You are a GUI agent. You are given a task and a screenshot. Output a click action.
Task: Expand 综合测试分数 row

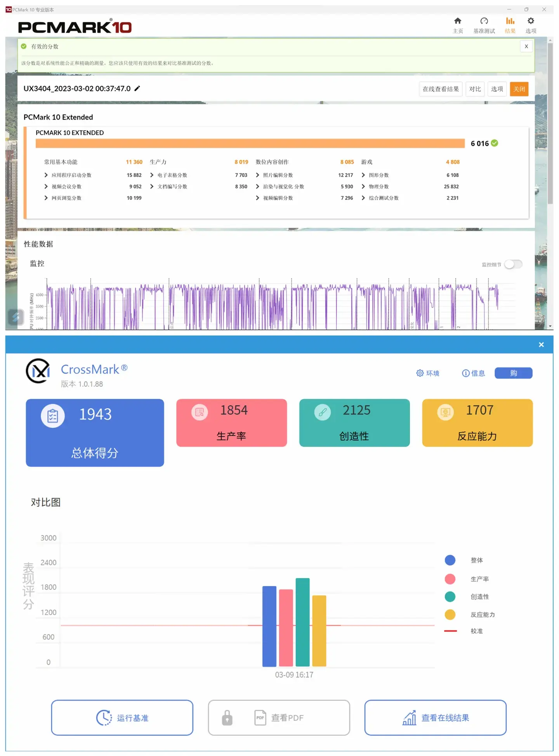(x=363, y=198)
